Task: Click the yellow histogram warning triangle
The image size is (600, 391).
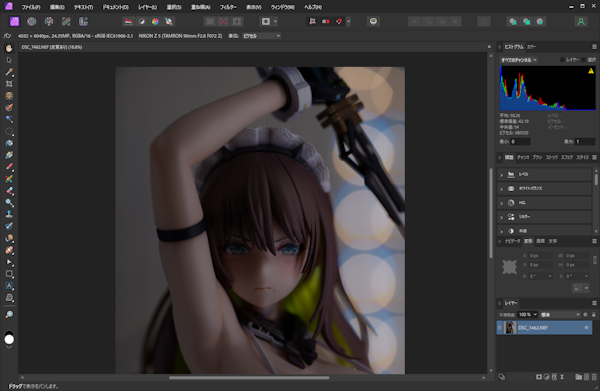Action: point(591,71)
